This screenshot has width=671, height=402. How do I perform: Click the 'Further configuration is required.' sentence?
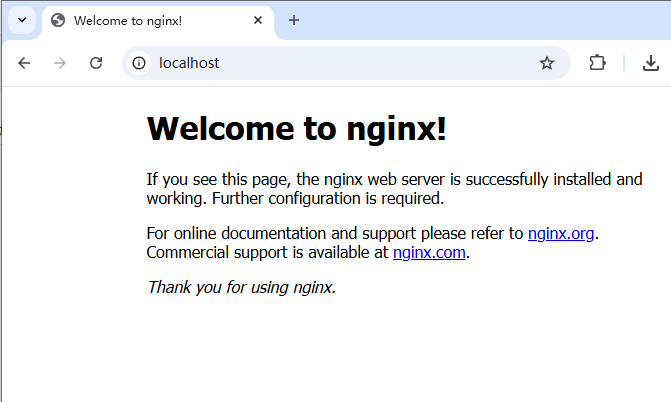(328, 199)
